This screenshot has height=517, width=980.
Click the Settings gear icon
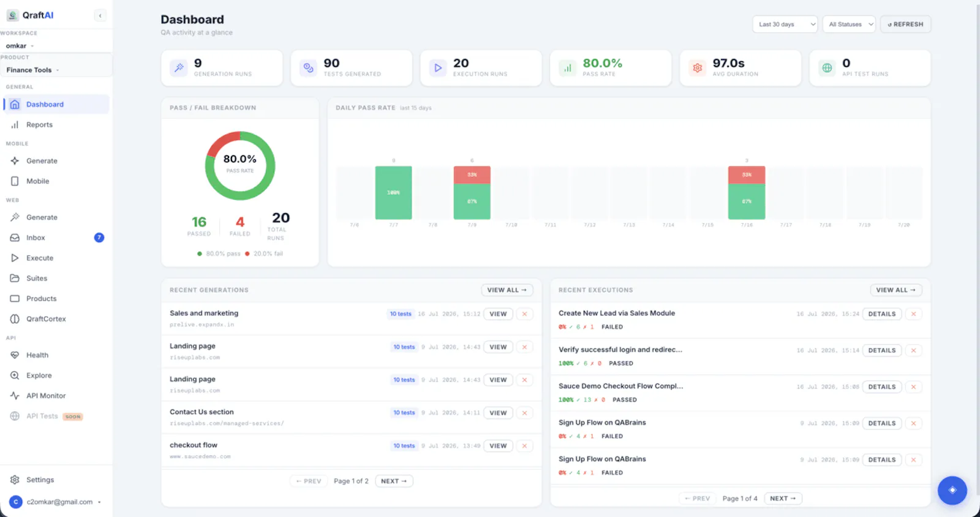click(15, 480)
